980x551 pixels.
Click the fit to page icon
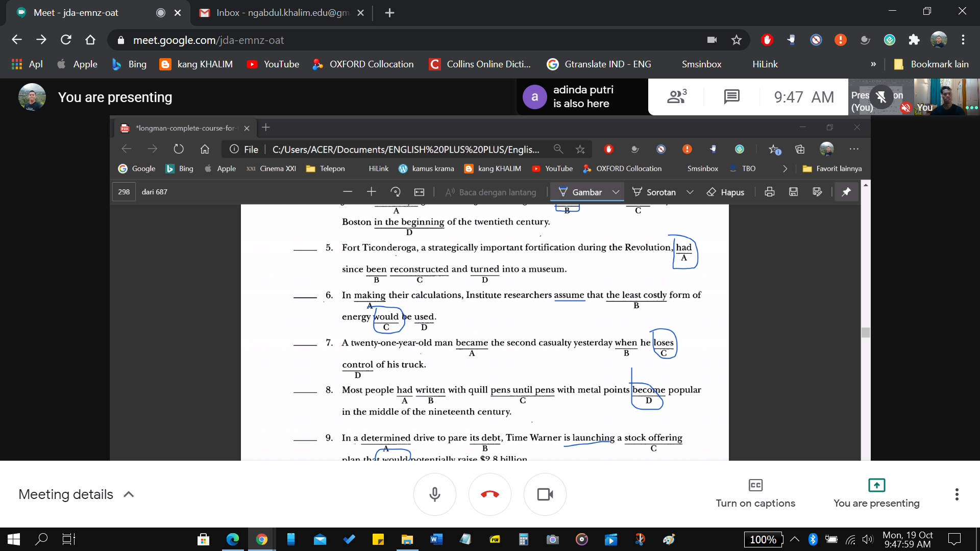coord(419,192)
